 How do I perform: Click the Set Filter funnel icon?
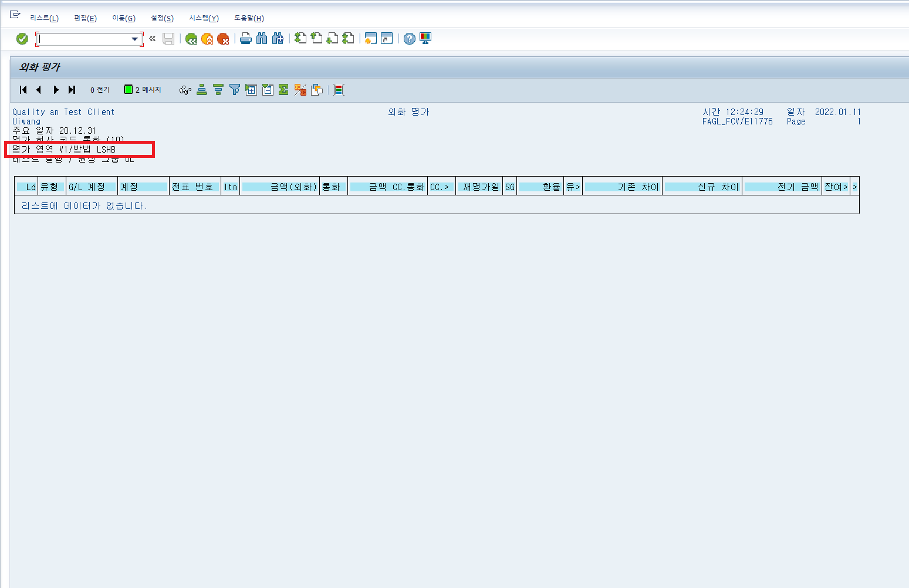235,90
